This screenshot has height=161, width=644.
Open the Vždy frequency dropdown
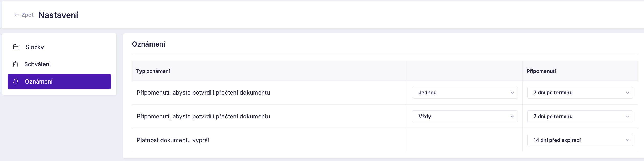pyautogui.click(x=465, y=116)
